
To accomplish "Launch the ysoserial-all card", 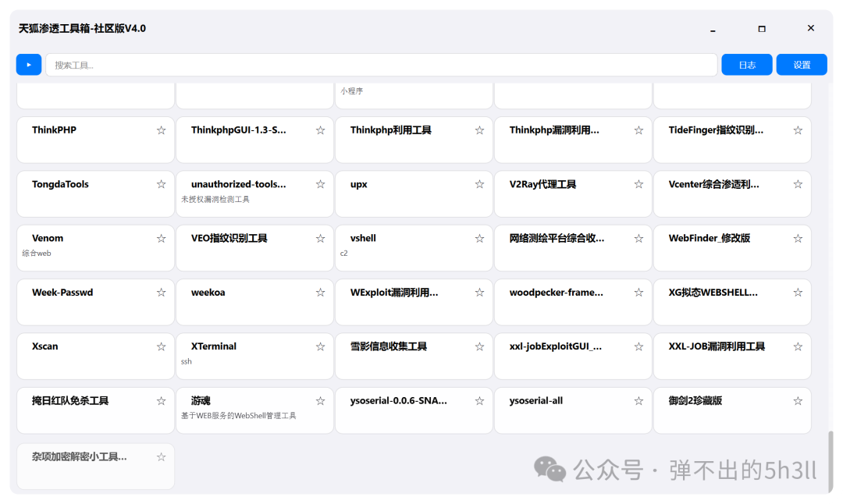I will (x=573, y=410).
